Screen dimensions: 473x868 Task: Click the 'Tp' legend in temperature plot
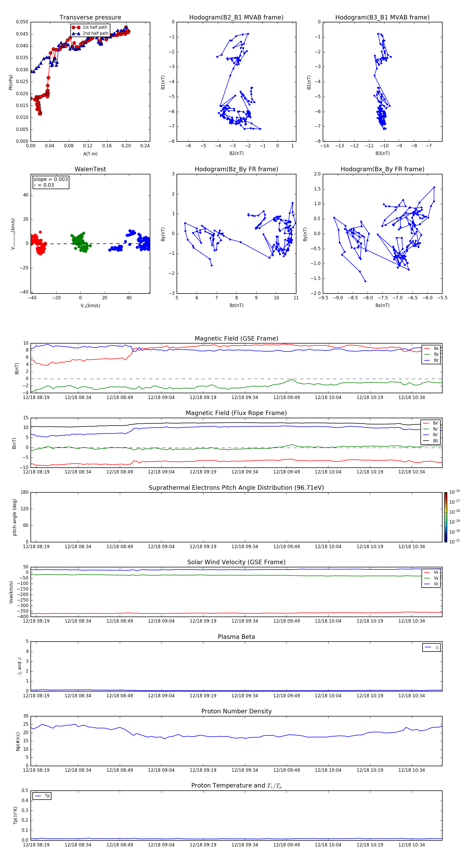42,796
